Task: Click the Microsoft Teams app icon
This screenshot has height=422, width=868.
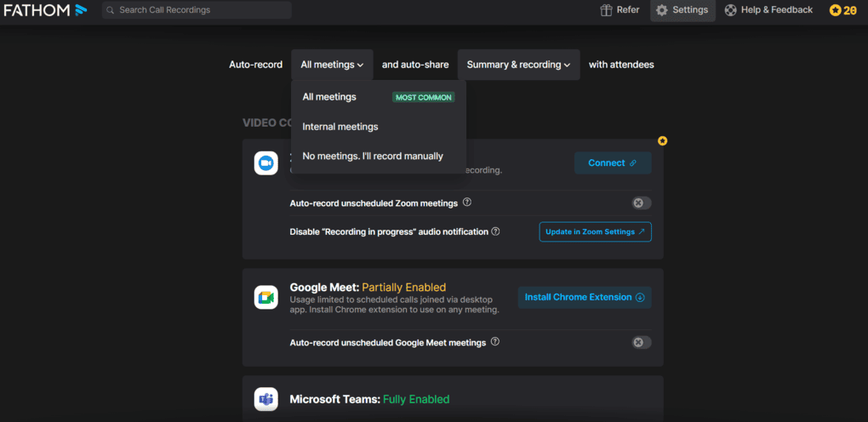Action: pos(266,399)
